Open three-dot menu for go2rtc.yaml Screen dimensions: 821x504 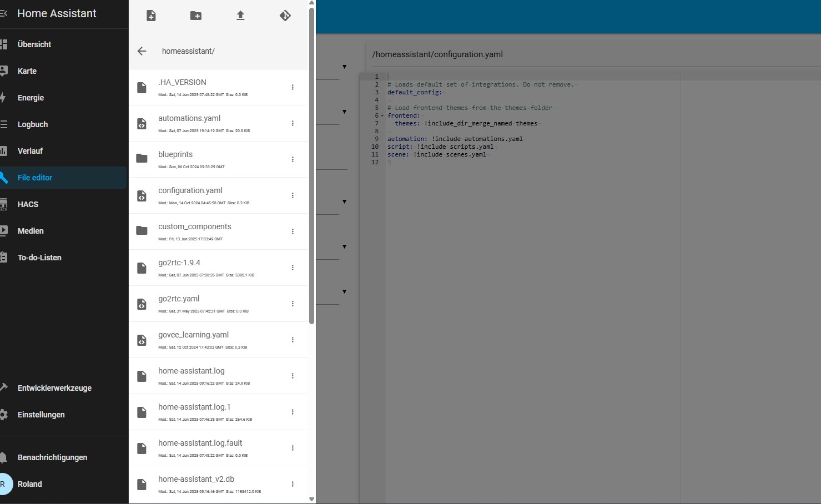point(293,304)
